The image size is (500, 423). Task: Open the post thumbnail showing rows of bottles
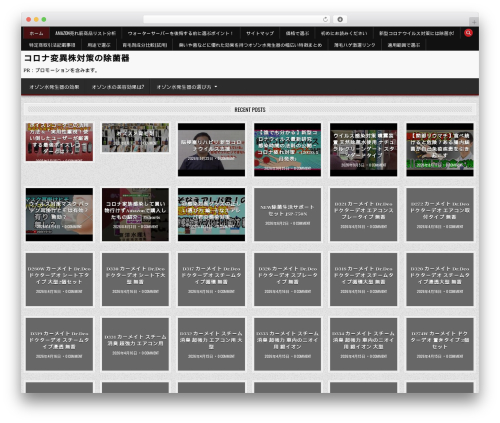click(135, 138)
